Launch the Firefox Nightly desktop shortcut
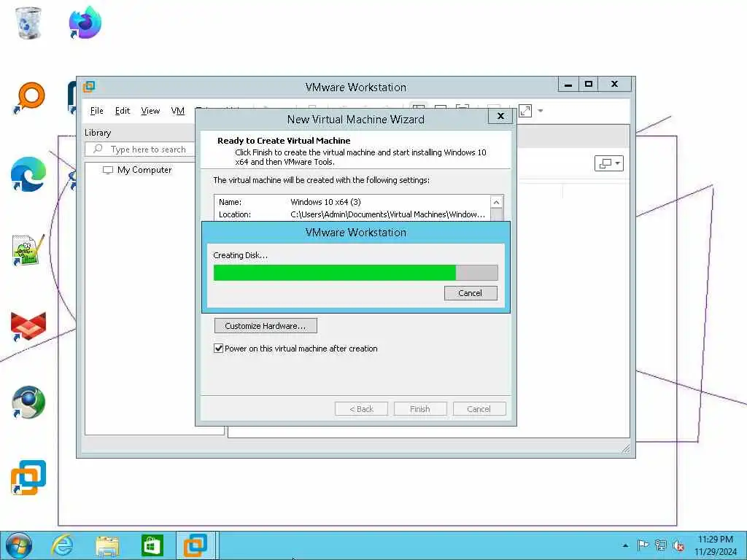Screen dimensions: 747x560 pos(85,23)
